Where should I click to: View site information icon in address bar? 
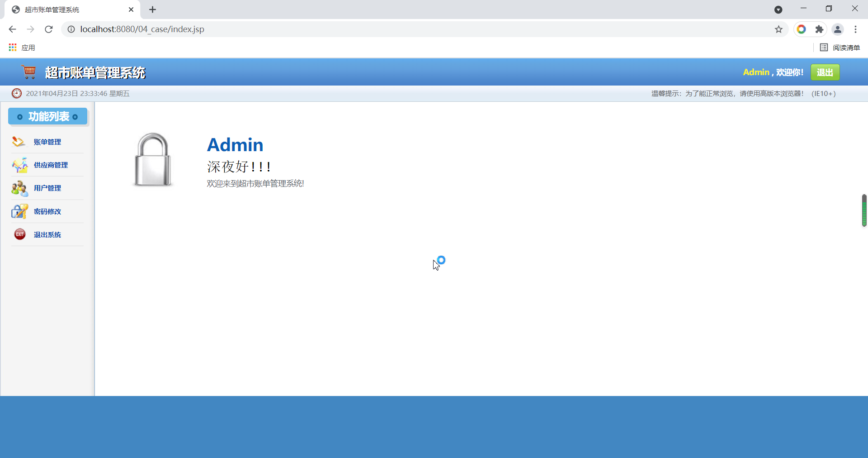pos(71,29)
